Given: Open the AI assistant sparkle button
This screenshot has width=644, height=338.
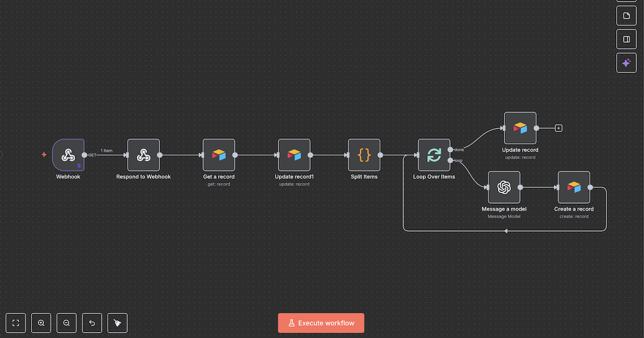Looking at the screenshot, I should (626, 63).
